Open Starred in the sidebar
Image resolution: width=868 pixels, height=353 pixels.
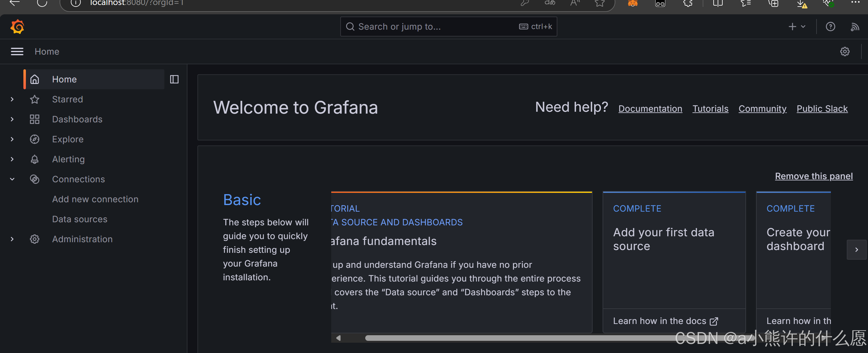(67, 99)
